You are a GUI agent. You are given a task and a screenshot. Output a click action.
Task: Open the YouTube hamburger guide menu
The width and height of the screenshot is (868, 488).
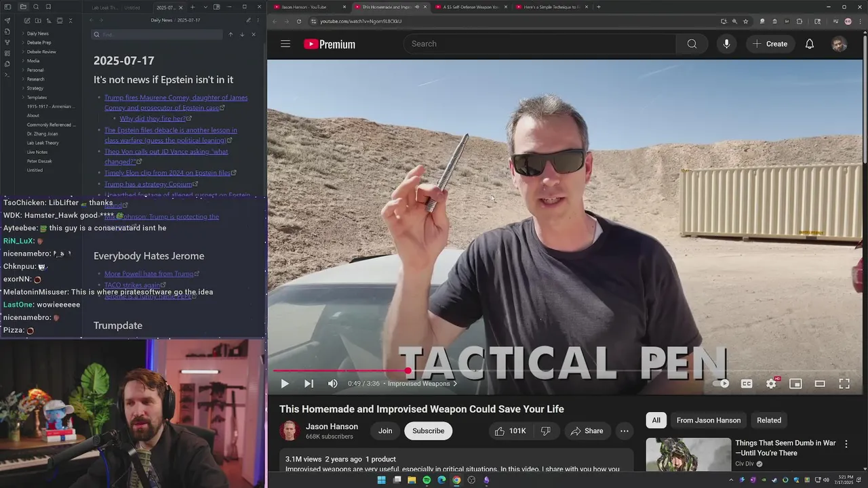coord(285,44)
